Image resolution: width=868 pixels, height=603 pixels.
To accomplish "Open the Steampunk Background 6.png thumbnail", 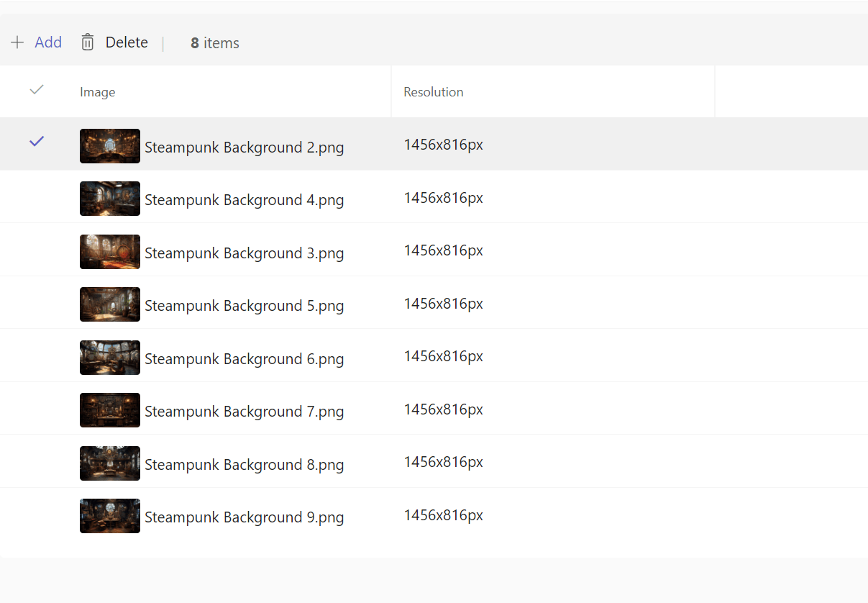I will (x=110, y=358).
